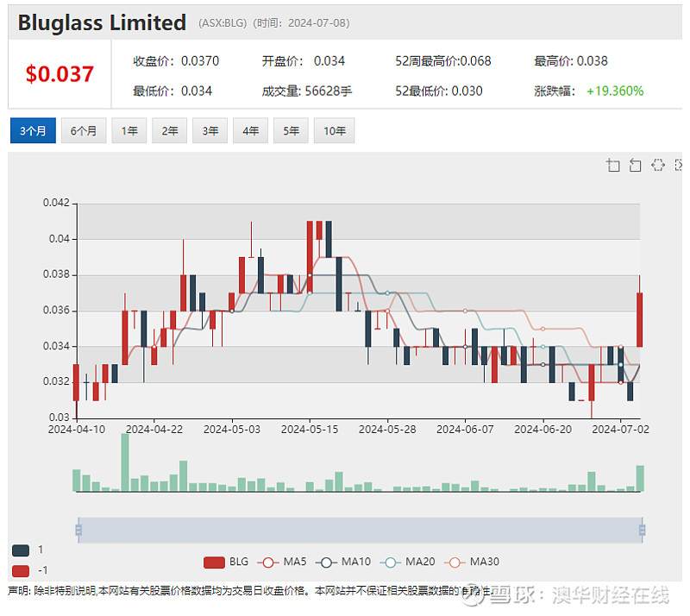Activate the chart pan tool

[658, 165]
